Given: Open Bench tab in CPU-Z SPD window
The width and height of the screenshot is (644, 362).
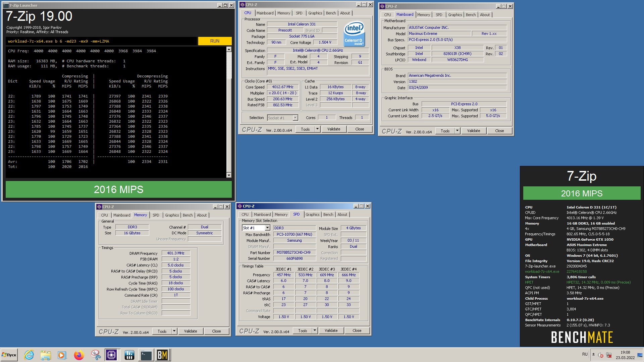Looking at the screenshot, I should point(328,215).
